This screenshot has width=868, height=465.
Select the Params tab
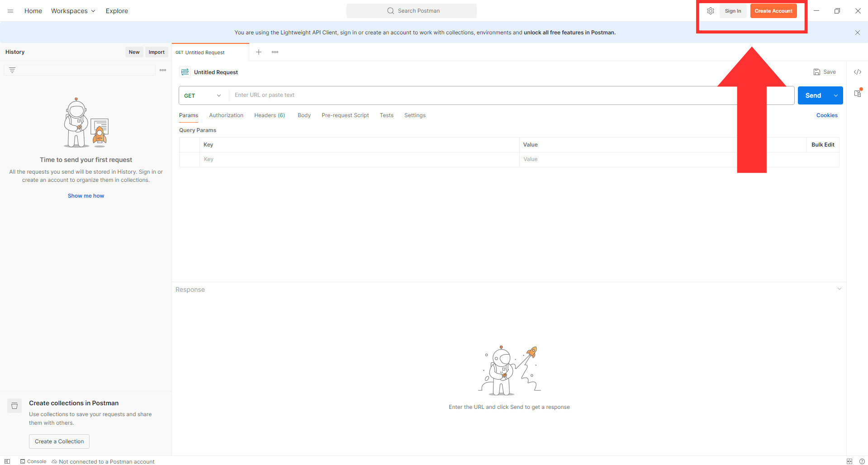click(x=189, y=115)
